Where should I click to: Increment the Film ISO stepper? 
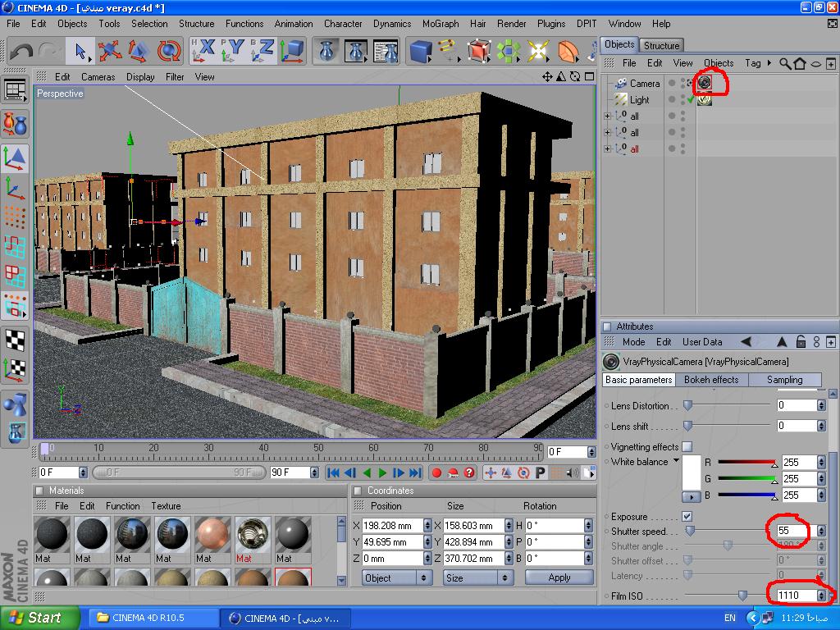[x=821, y=592]
